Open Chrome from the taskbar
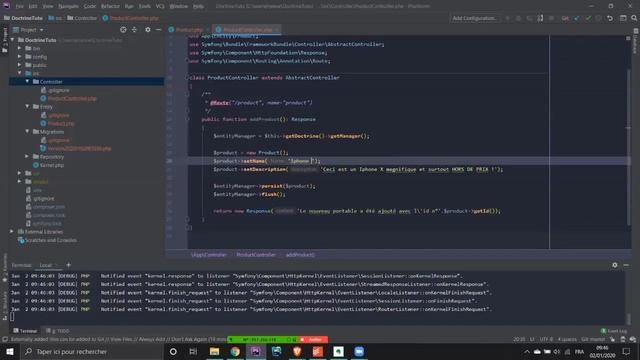Screen dimensions: 640x360 click(235, 351)
